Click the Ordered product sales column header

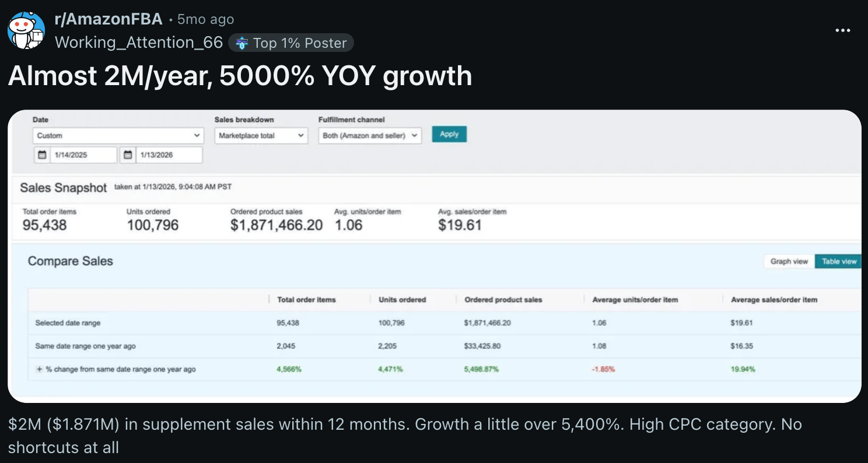tap(503, 300)
